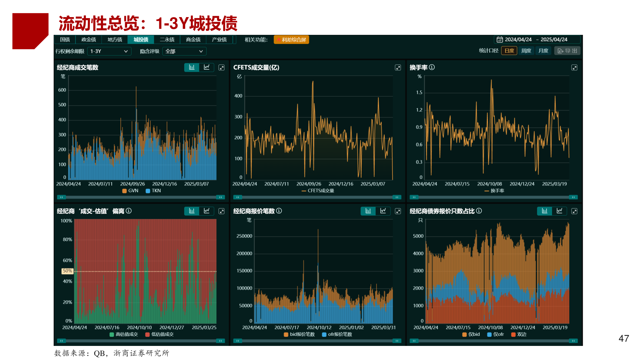
Task: Switch to 二永债 tab
Action: tap(167, 40)
